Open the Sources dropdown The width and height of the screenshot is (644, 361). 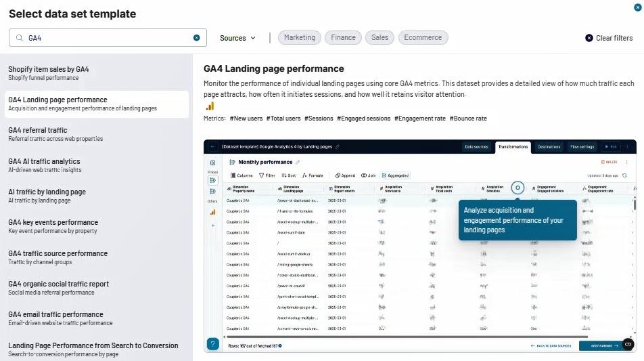237,38
